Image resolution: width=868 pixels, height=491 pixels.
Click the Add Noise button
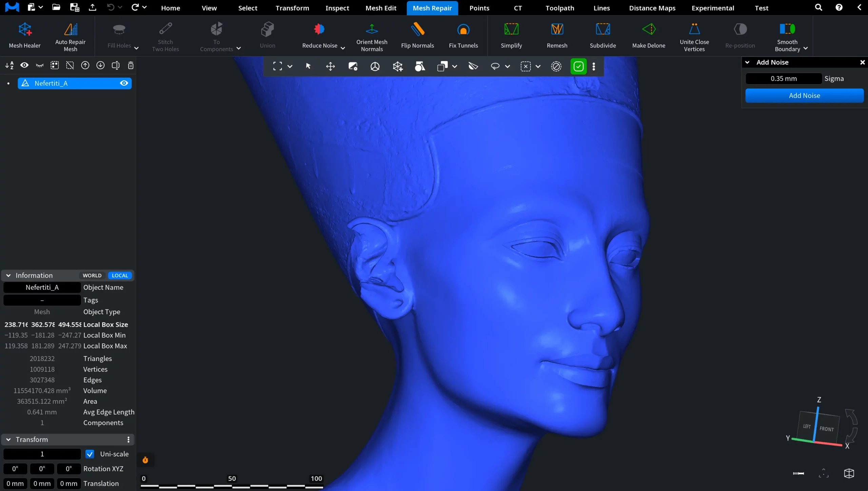point(804,95)
